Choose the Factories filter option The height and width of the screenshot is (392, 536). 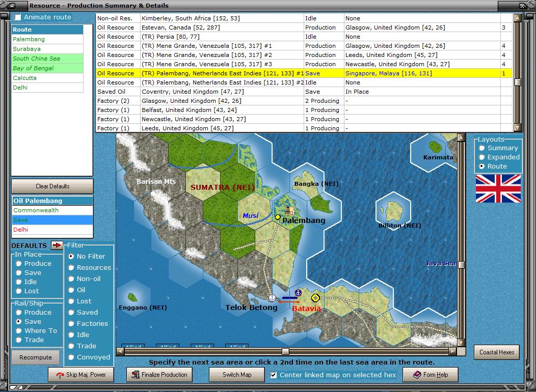(x=71, y=323)
